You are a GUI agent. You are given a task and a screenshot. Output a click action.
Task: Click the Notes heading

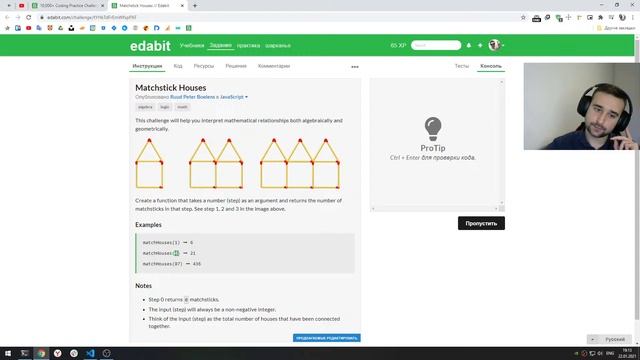143,286
